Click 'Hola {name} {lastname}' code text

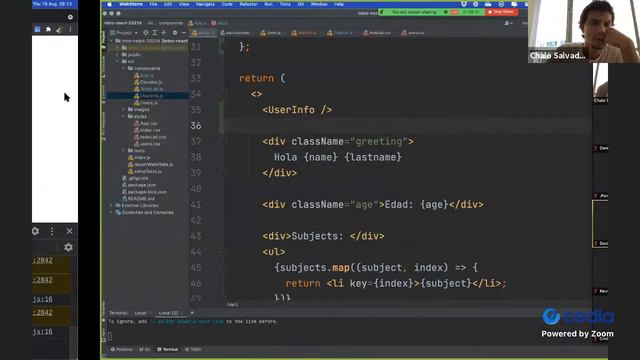(x=338, y=157)
